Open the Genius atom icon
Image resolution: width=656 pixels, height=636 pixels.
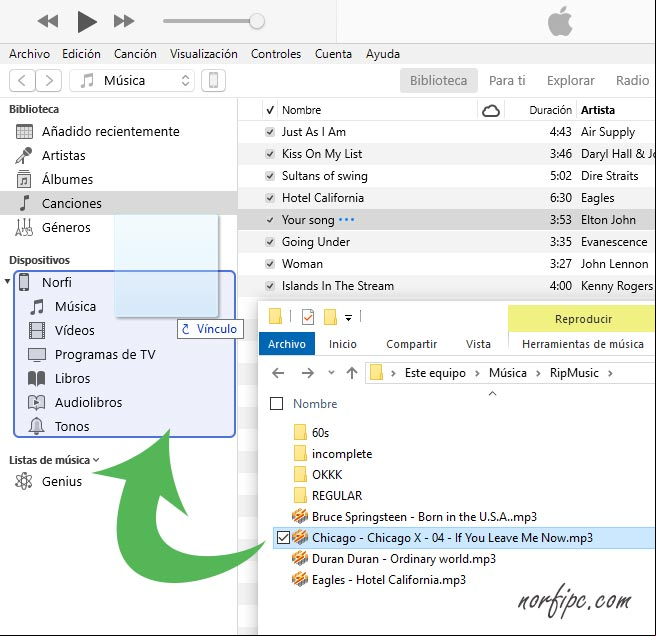(24, 481)
